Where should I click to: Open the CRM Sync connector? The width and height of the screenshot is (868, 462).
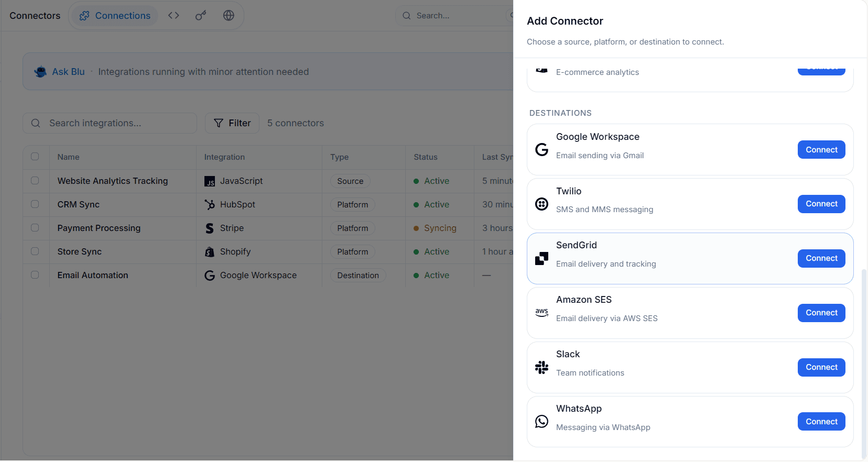(79, 204)
